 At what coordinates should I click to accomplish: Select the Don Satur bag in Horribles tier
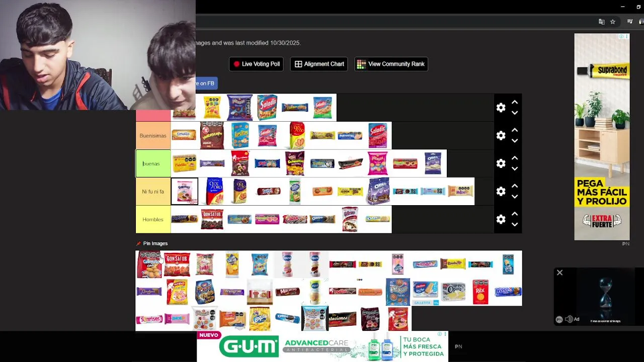coord(212,219)
